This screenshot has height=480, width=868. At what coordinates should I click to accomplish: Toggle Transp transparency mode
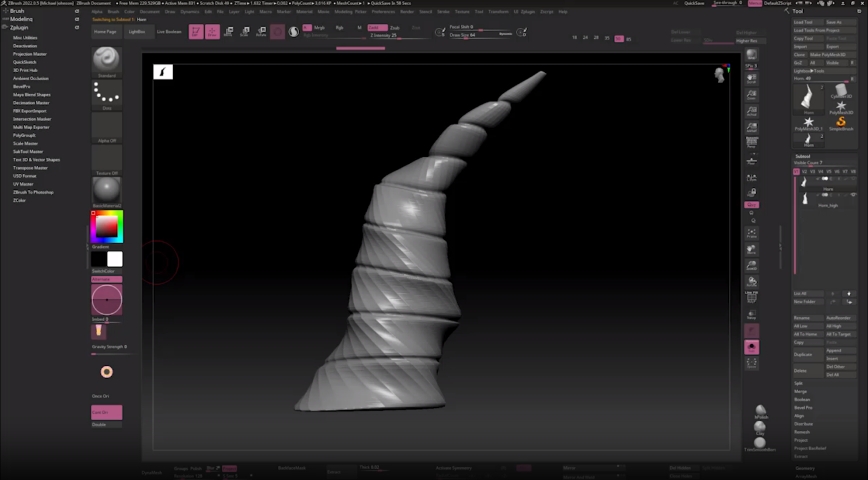click(751, 314)
